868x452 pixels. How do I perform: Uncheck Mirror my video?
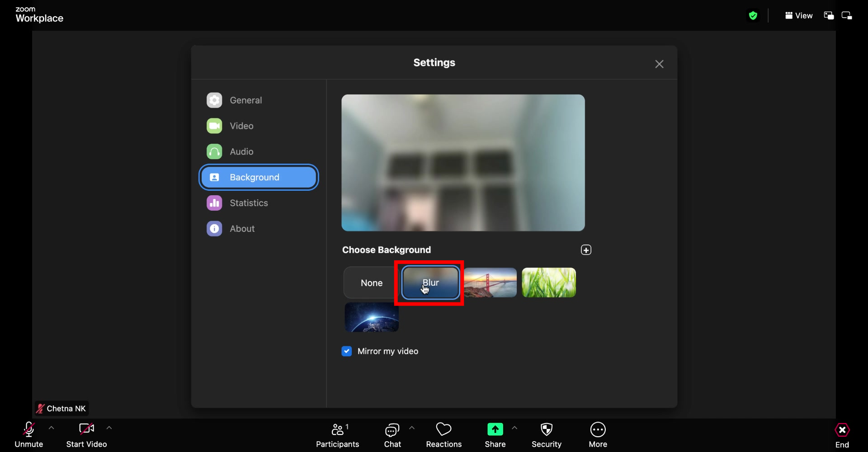[x=346, y=351]
